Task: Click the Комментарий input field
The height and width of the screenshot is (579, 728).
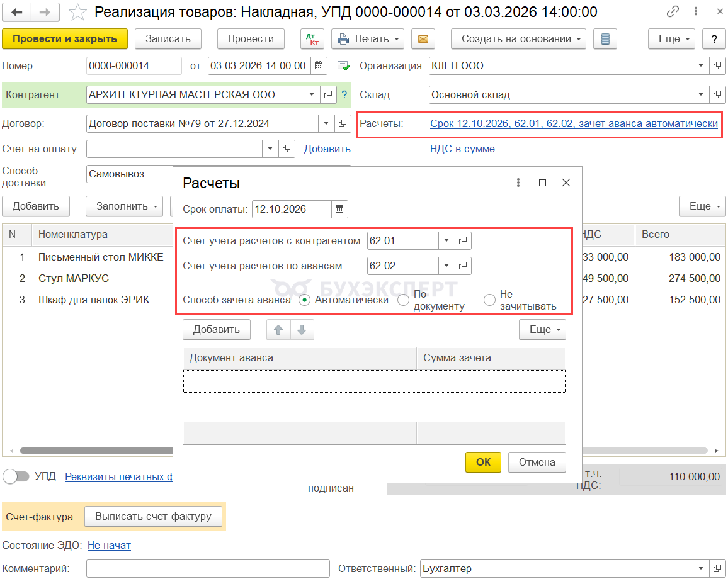Action: click(208, 568)
